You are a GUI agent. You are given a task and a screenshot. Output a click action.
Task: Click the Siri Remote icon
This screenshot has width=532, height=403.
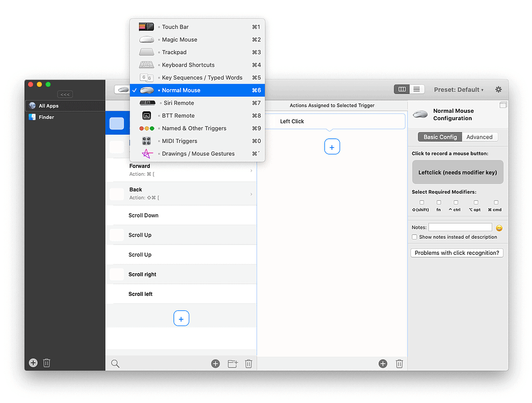[x=148, y=103]
